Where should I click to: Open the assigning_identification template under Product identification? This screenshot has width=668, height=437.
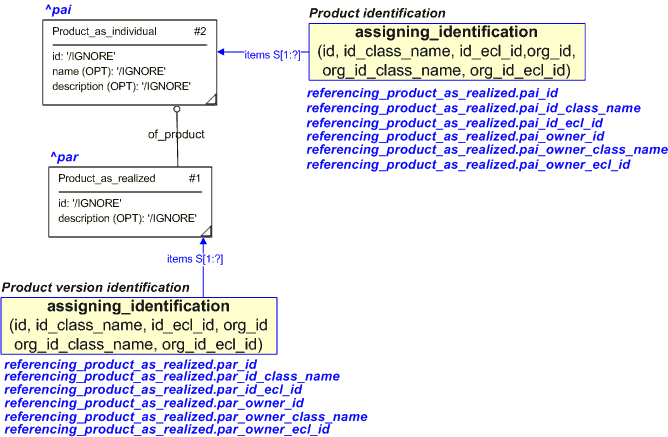click(x=447, y=52)
